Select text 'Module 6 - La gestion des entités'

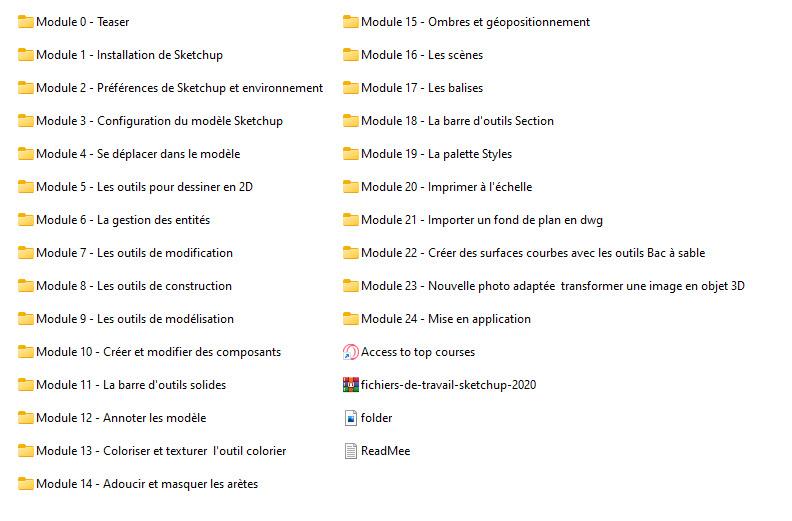click(x=123, y=220)
